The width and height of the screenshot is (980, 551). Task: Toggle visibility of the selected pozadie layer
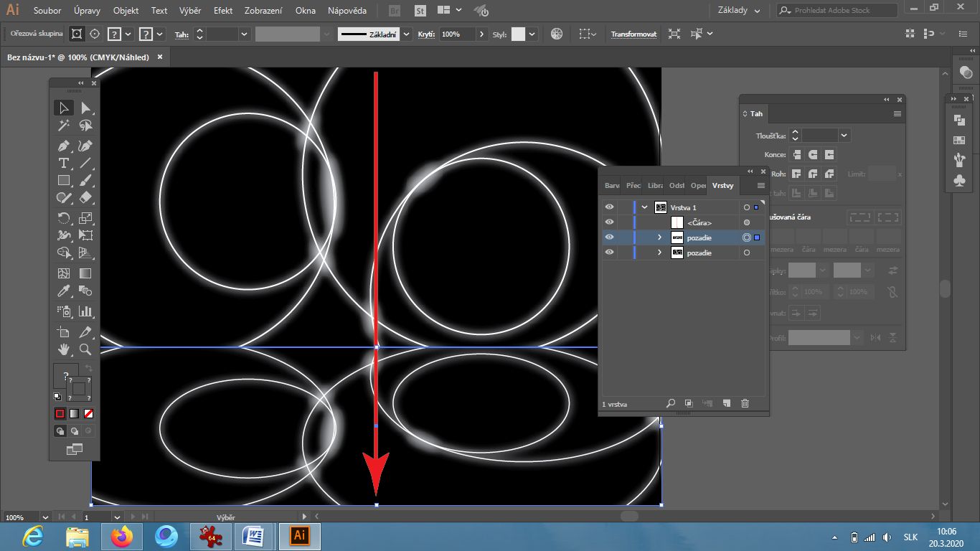609,237
